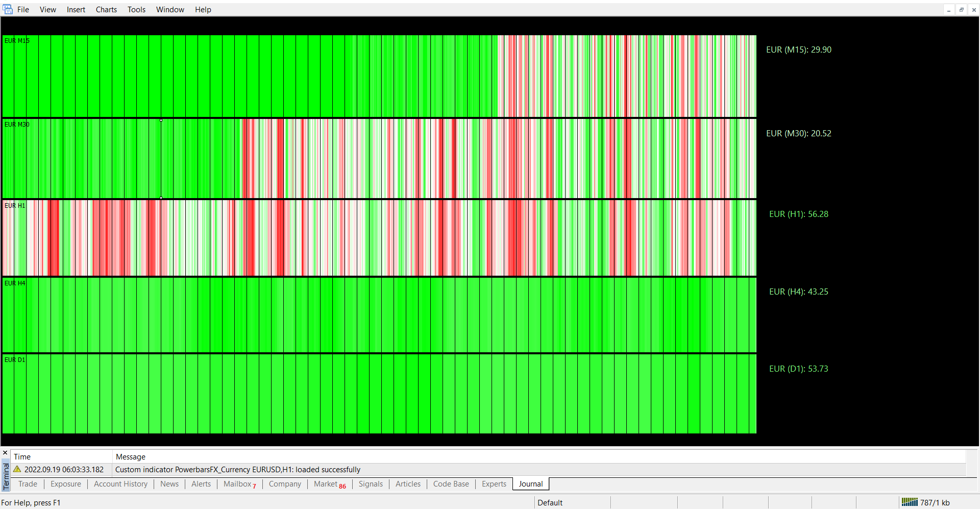Select the Trade tab in the Terminal
Image resolution: width=980 pixels, height=509 pixels.
pyautogui.click(x=28, y=484)
